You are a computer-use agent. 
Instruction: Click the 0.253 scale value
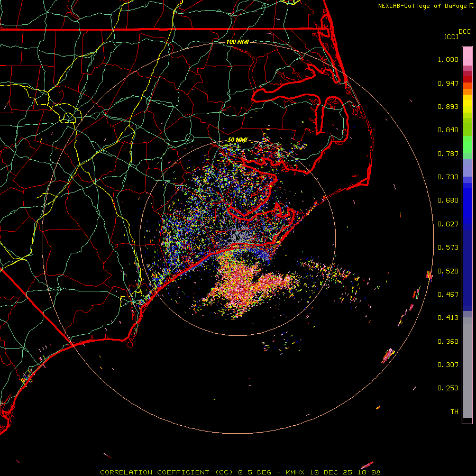(x=448, y=388)
